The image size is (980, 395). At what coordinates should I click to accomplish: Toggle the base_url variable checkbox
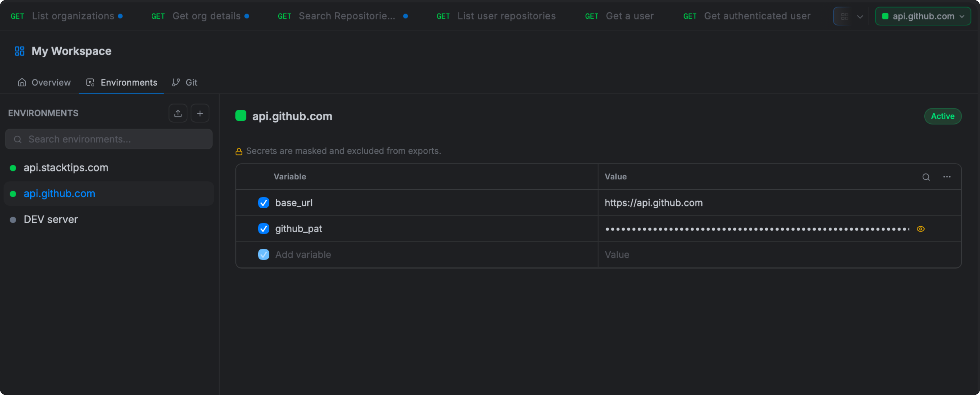[x=263, y=202]
